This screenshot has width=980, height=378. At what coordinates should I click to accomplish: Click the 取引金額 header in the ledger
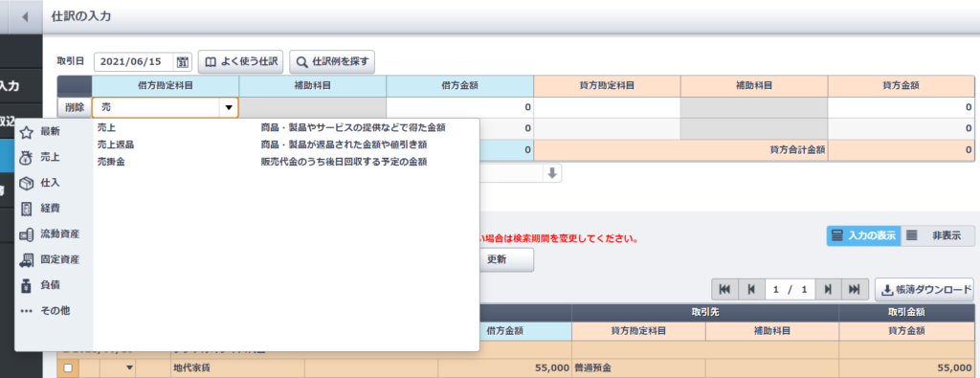[906, 312]
